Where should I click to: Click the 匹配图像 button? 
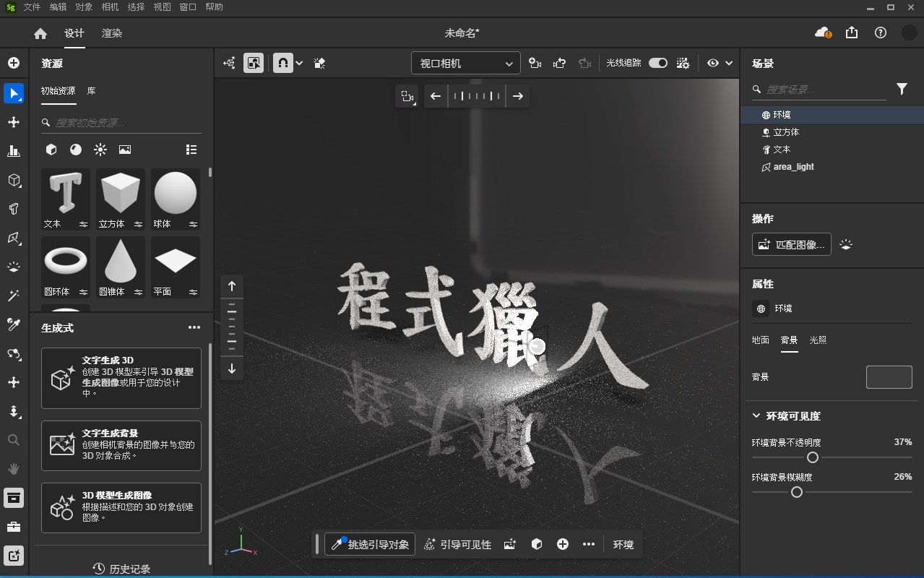[x=791, y=244]
